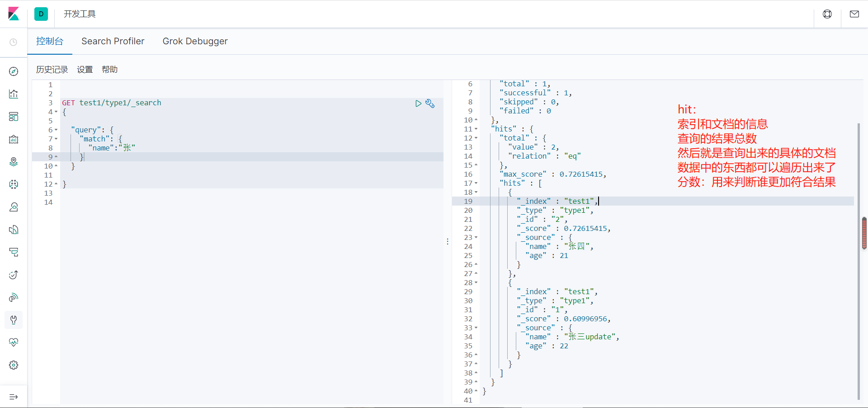The height and width of the screenshot is (408, 868).
Task: Switch to Search Profiler tab
Action: (113, 41)
